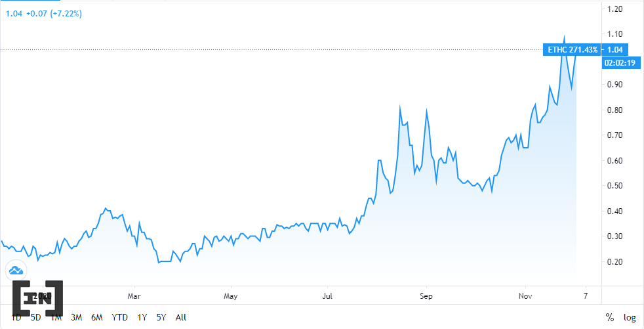
Task: Click the 7 date label on the time axis
Action: 586,296
